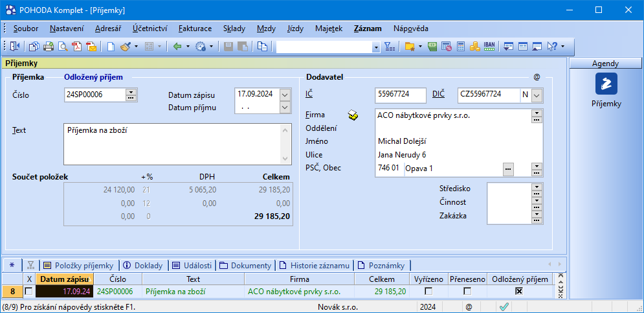Click the gold coins icon
The height and width of the screenshot is (313, 644).
pyautogui.click(x=475, y=47)
